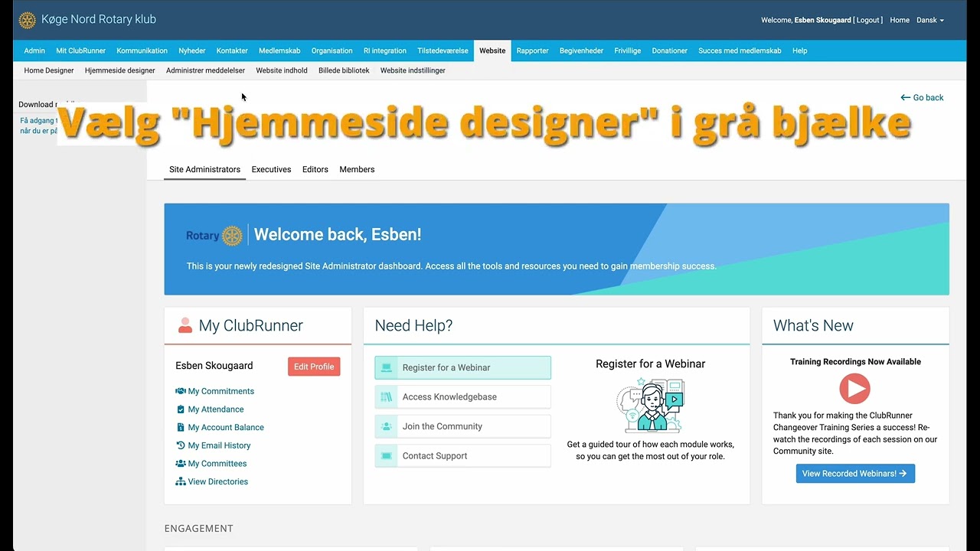Screen dimensions: 980x551
Task: Open the My Attendance link
Action: [216, 409]
